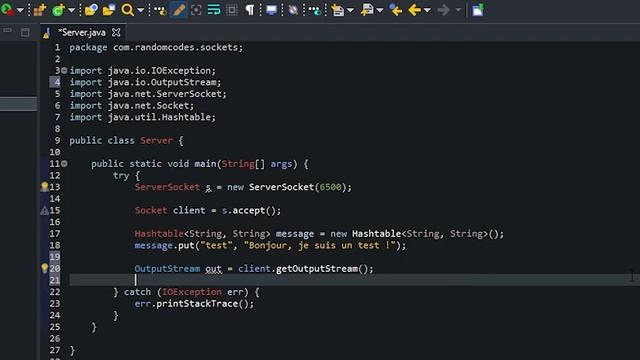Toggle word wrap icon
The height and width of the screenshot is (360, 640).
point(214,10)
